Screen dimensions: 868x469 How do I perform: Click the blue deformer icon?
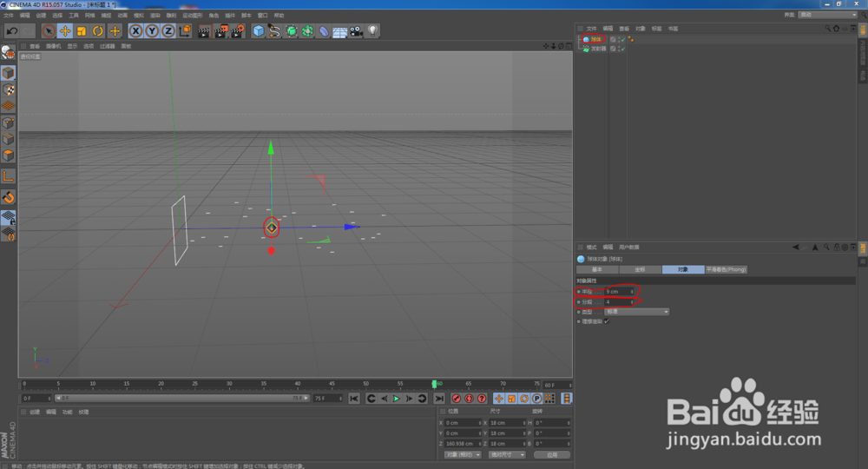point(324,31)
